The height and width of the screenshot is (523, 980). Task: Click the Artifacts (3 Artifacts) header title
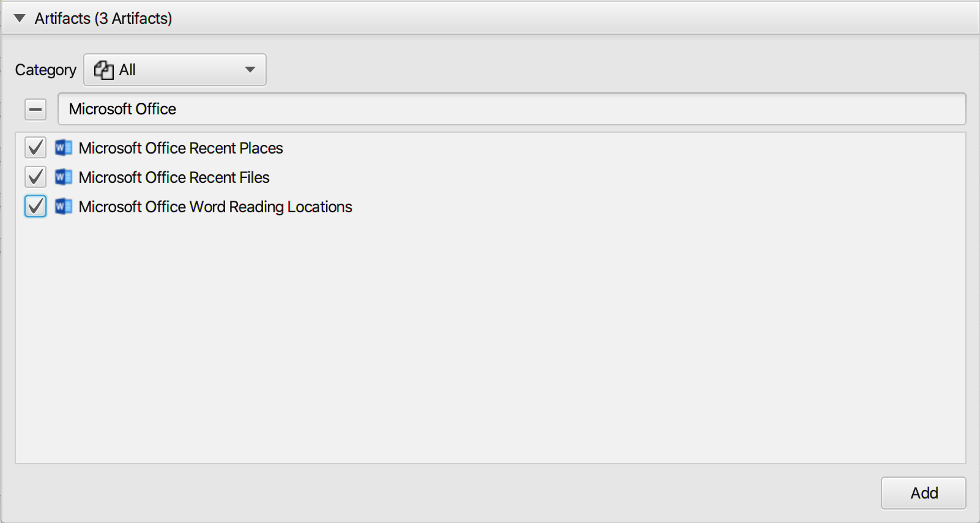coord(103,18)
